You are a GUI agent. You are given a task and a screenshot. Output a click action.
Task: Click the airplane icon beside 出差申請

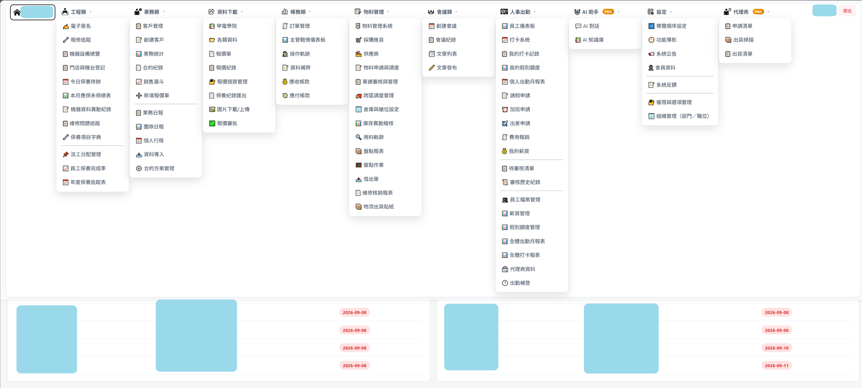pyautogui.click(x=505, y=124)
